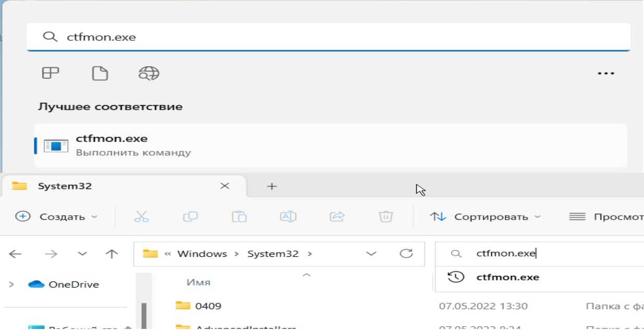Select the Apps filter icon in search
The height and width of the screenshot is (330, 644).
[51, 73]
